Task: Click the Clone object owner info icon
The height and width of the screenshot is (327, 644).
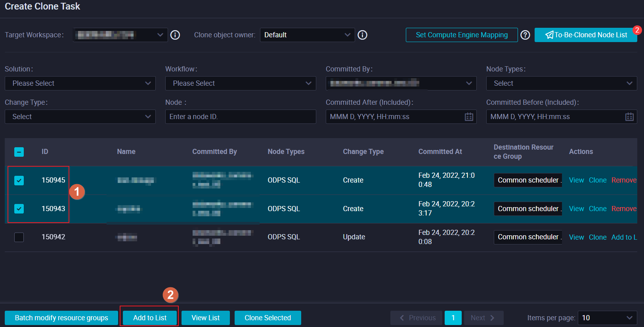Action: 362,35
